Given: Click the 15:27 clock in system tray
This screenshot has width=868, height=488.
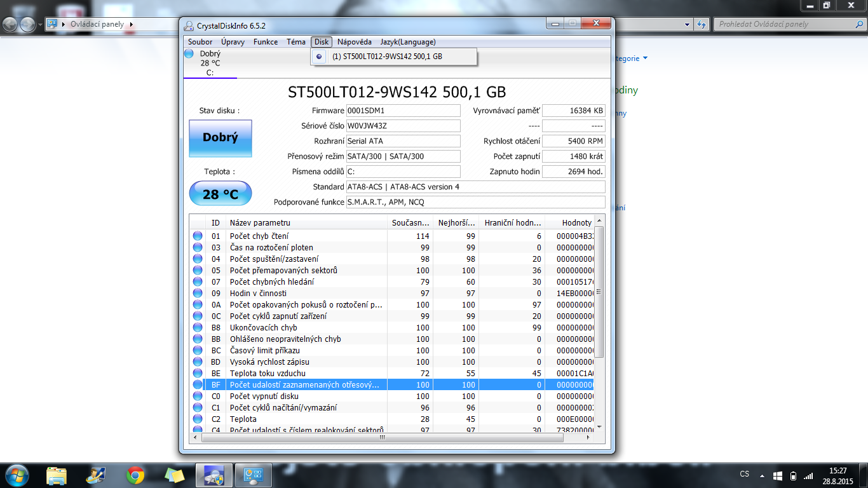Looking at the screenshot, I should point(839,471).
